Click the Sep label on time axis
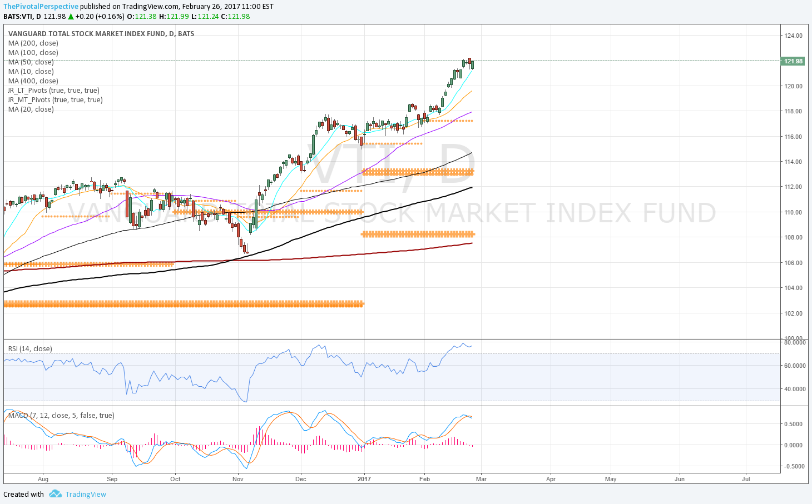The image size is (812, 504). click(x=112, y=479)
